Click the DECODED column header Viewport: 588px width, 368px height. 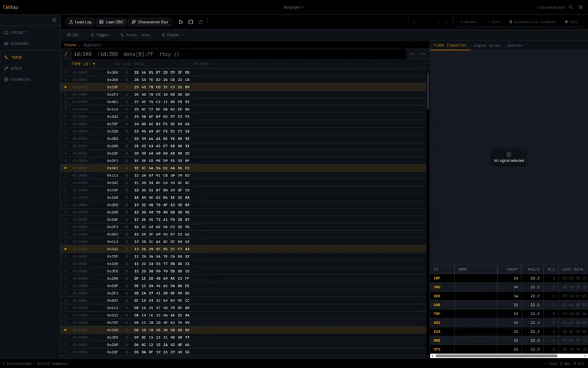click(x=201, y=64)
